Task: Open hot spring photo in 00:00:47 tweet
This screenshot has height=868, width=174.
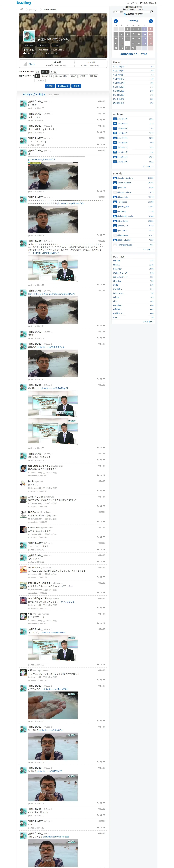Action: 53,176
